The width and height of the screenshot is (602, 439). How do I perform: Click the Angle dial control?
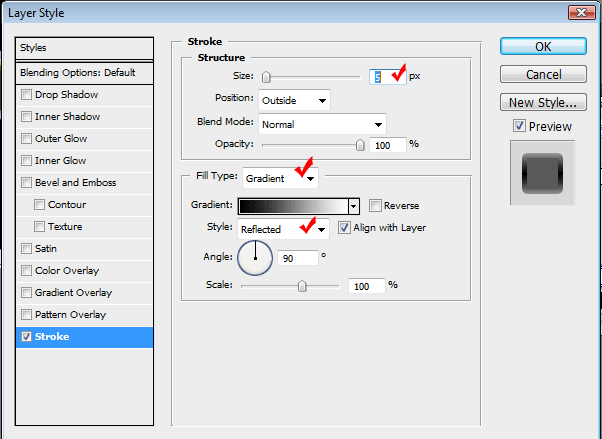point(255,258)
